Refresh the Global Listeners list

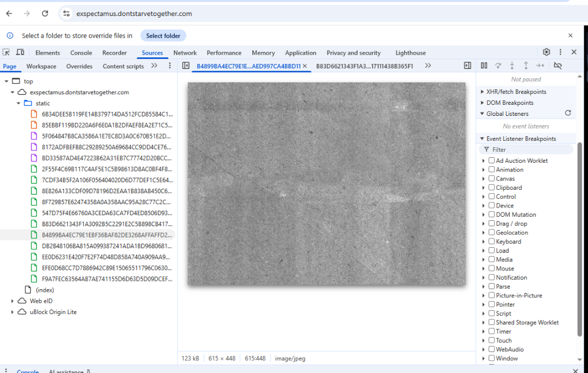click(x=568, y=114)
